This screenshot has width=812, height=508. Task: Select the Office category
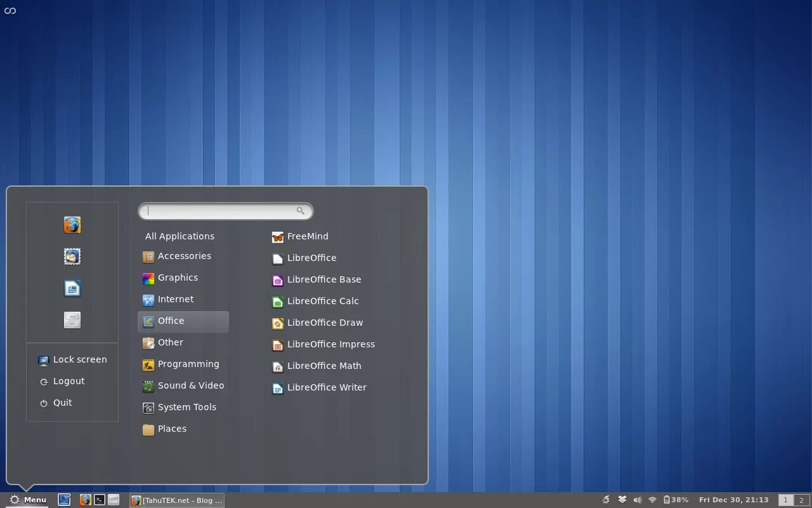(x=183, y=321)
